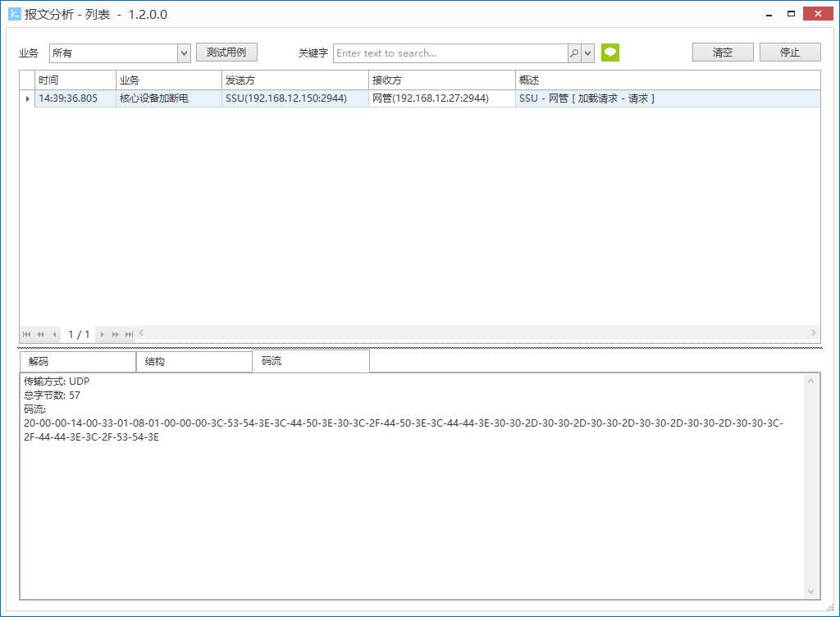
Task: Sort by the 接收方 column header
Action: point(442,80)
